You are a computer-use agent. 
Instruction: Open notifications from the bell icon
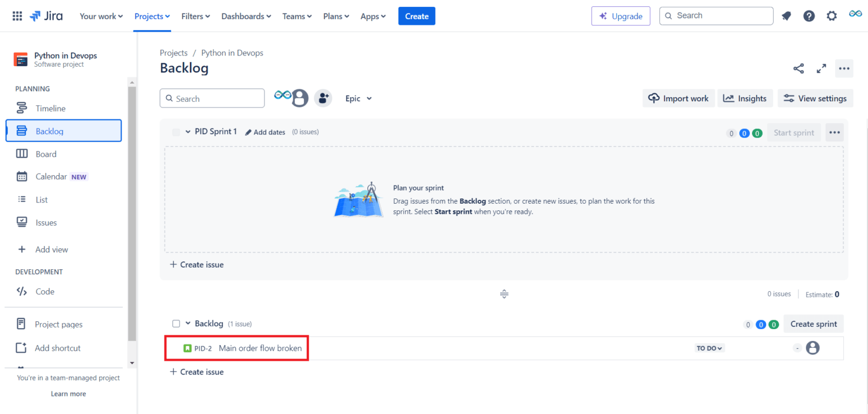(786, 16)
